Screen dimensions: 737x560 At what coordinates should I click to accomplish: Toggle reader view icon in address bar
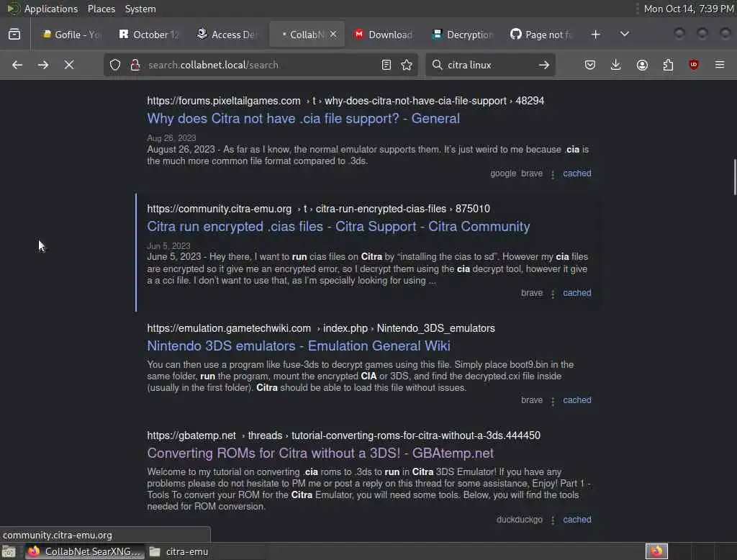(x=386, y=65)
